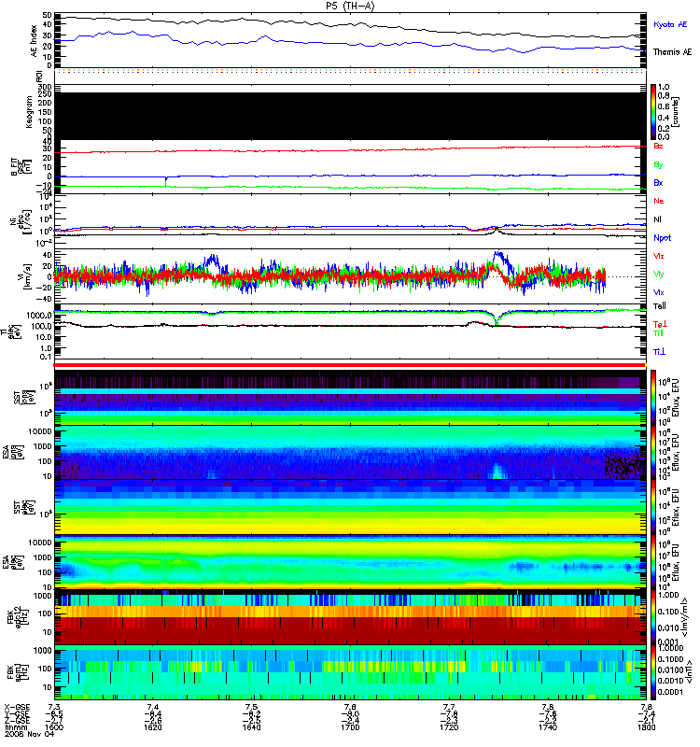
Task: Click the 1720 time tick label
Action: tap(449, 727)
